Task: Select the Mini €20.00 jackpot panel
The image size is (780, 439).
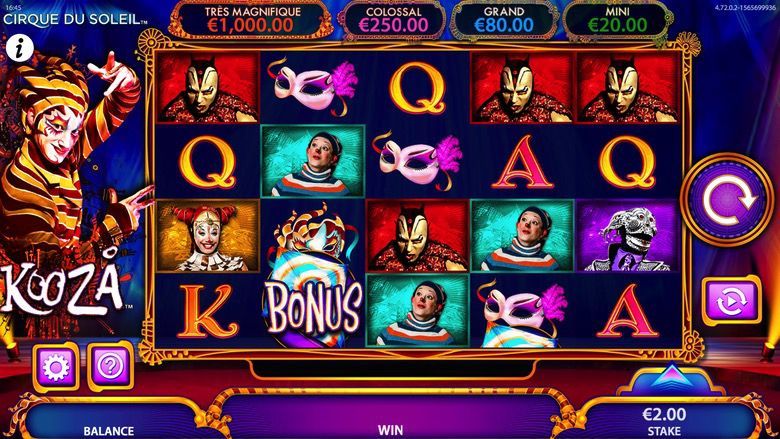Action: [x=618, y=20]
